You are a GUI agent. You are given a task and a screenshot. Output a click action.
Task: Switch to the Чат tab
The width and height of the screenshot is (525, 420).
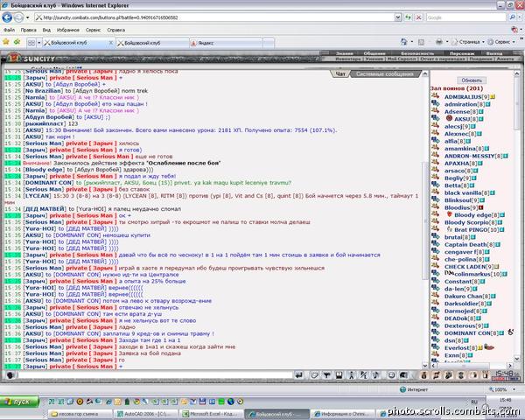[x=340, y=74]
